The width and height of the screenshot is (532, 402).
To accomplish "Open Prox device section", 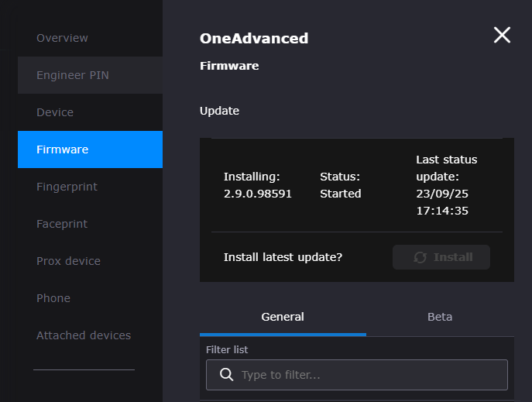I will [68, 261].
